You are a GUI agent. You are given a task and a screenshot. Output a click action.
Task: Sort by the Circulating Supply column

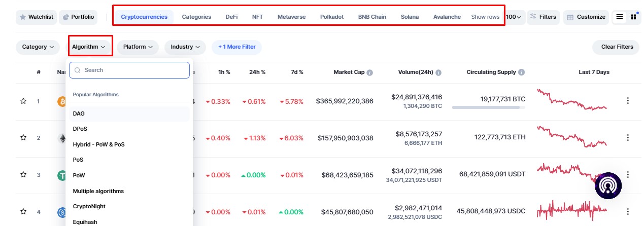[x=491, y=72]
